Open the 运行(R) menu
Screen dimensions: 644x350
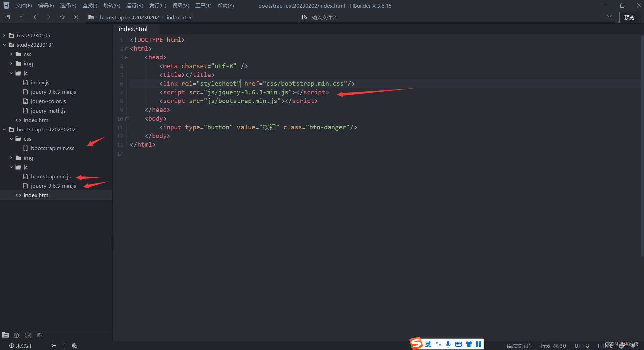(x=135, y=6)
